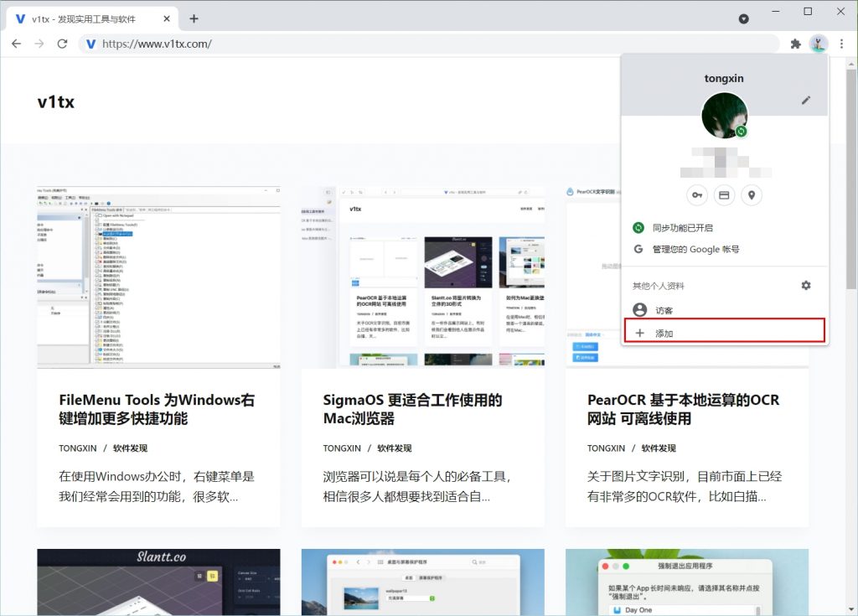The image size is (858, 616).
Task: Click the PearOCR article excerpt text
Action: click(x=685, y=486)
